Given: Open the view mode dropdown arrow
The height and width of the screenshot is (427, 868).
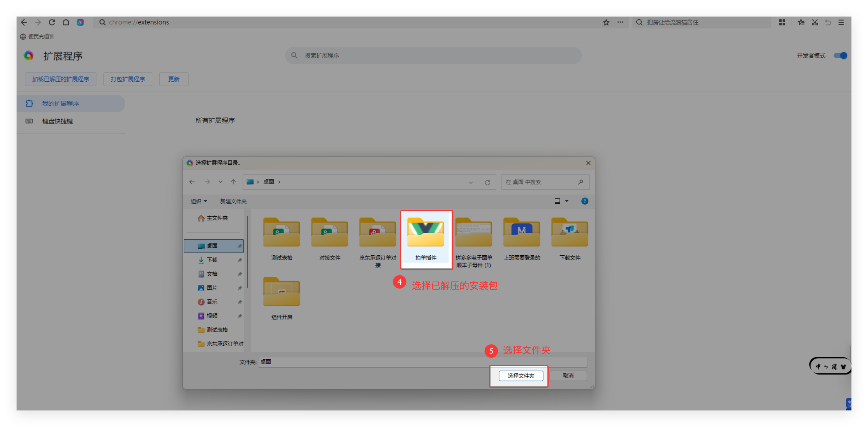Looking at the screenshot, I should point(567,201).
